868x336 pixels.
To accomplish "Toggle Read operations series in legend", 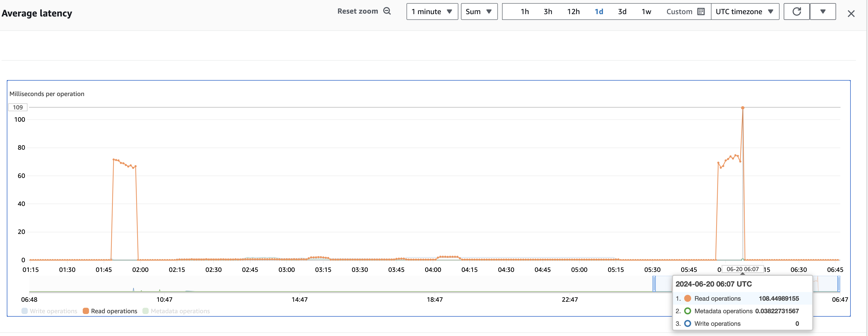I will coord(110,311).
